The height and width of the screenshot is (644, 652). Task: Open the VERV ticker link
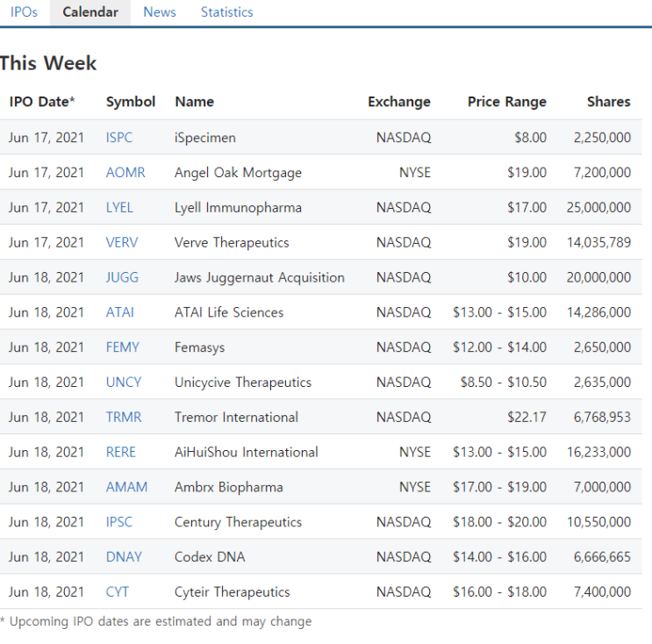coord(121,242)
